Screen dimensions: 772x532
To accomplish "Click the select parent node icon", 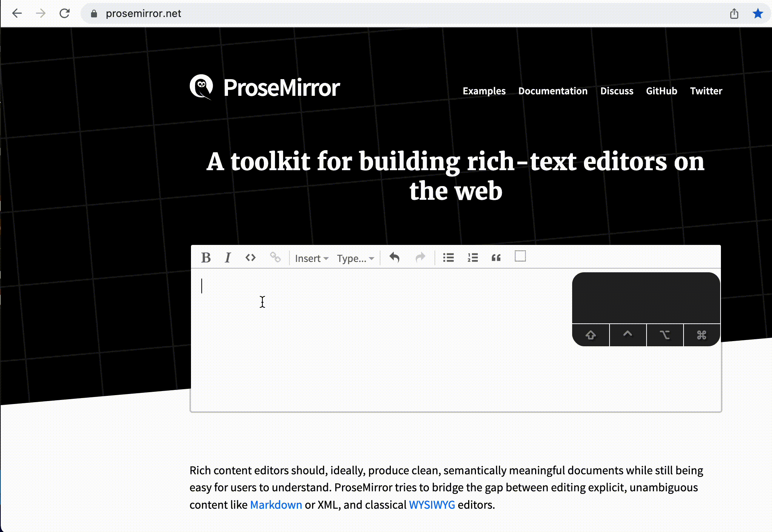I will tap(520, 256).
